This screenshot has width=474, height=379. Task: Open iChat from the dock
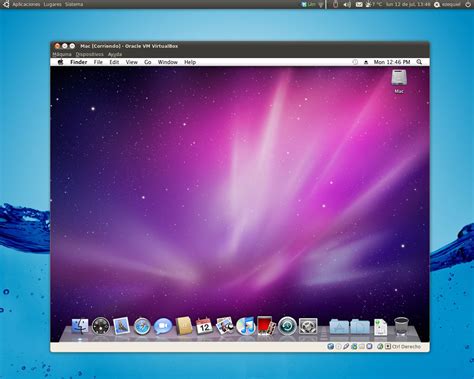point(163,326)
